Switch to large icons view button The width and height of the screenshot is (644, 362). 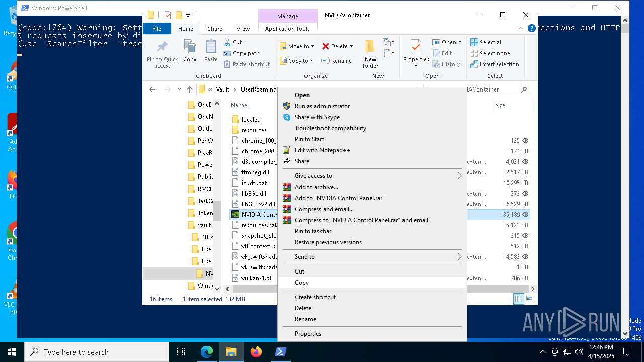[x=529, y=299]
